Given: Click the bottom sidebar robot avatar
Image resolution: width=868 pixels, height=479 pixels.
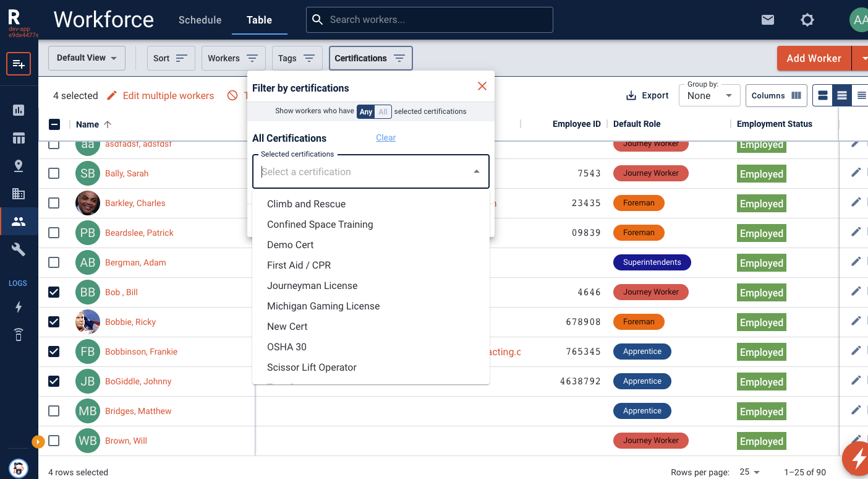Looking at the screenshot, I should 19,468.
